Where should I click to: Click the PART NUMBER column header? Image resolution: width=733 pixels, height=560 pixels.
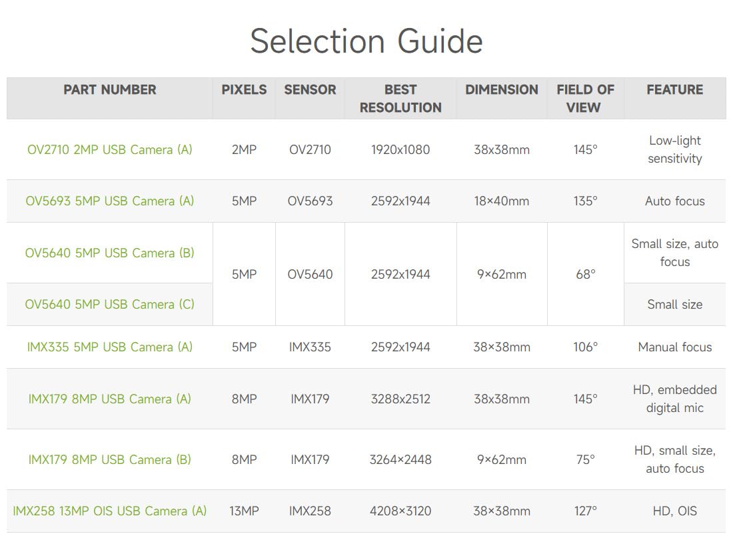click(x=110, y=90)
